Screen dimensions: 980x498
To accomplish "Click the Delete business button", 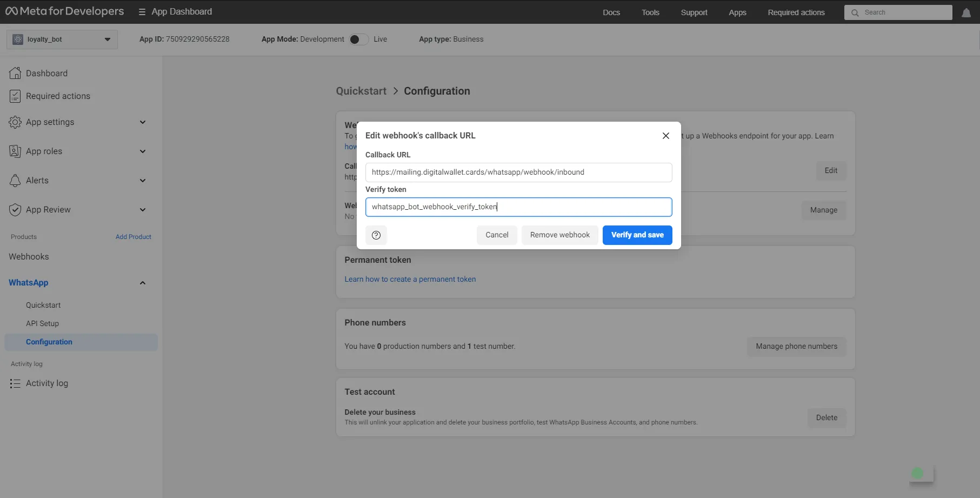I will tap(826, 418).
